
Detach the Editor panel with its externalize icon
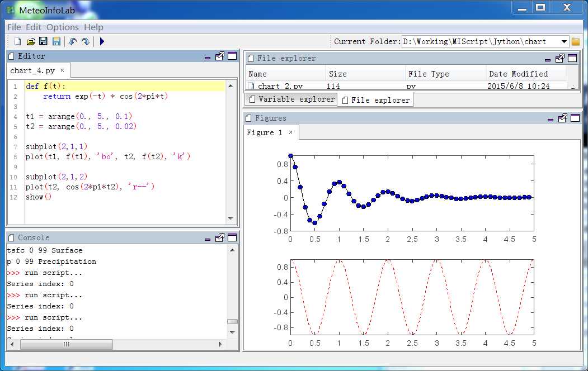220,56
